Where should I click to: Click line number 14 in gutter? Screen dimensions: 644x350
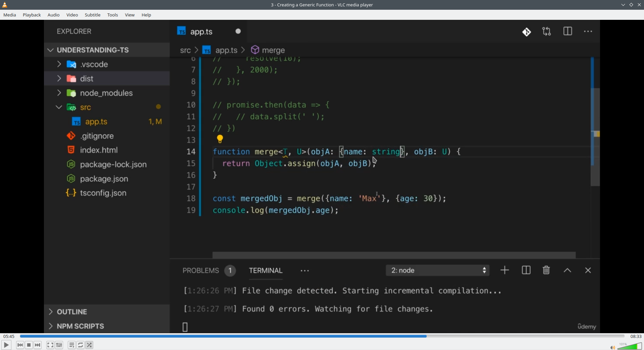(x=191, y=152)
